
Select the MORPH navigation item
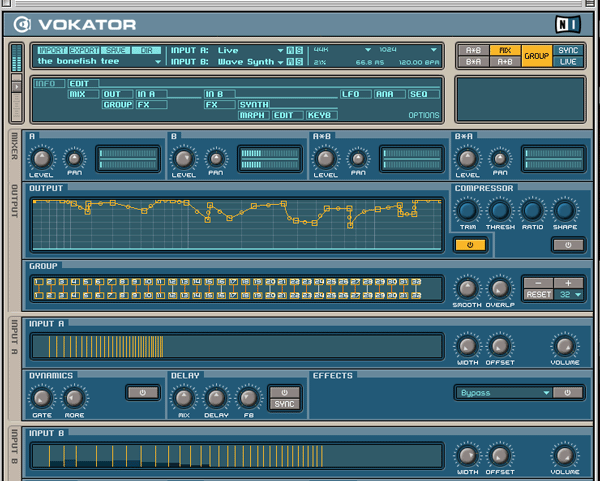point(252,115)
